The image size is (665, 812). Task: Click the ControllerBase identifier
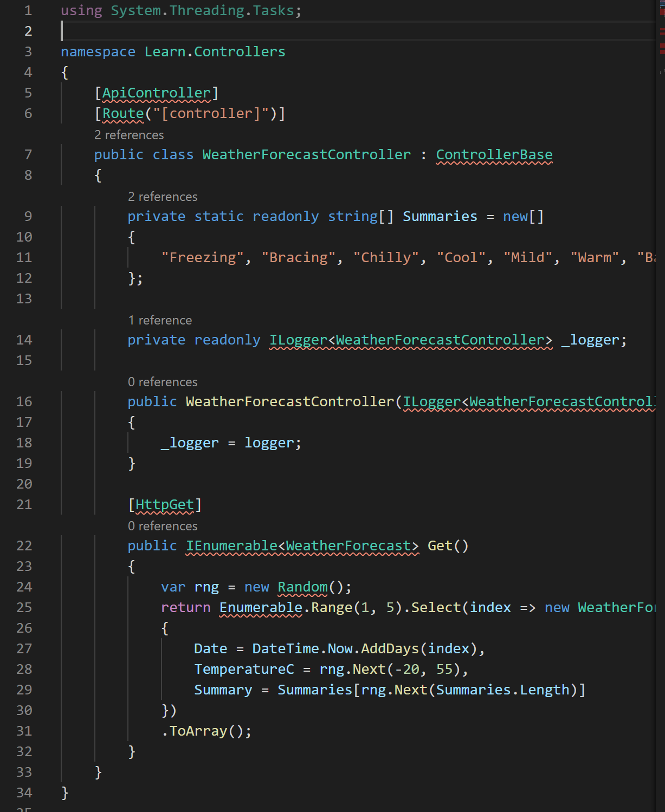pyautogui.click(x=494, y=154)
